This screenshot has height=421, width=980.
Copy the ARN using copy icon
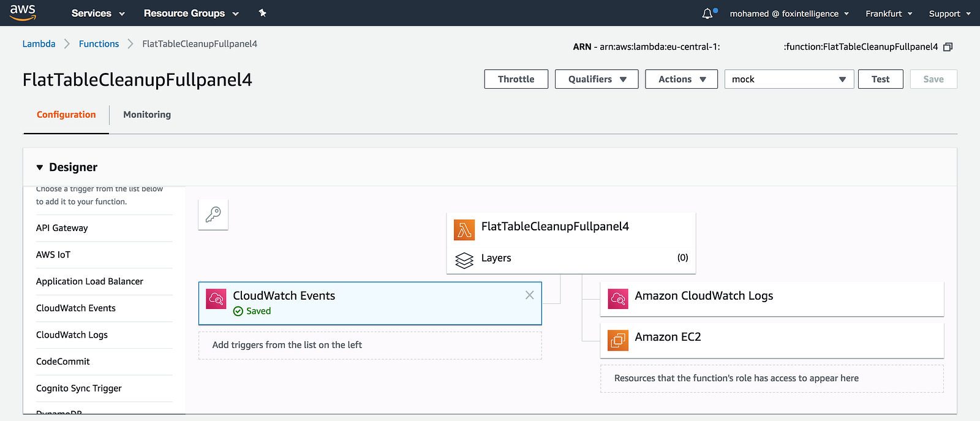click(948, 47)
